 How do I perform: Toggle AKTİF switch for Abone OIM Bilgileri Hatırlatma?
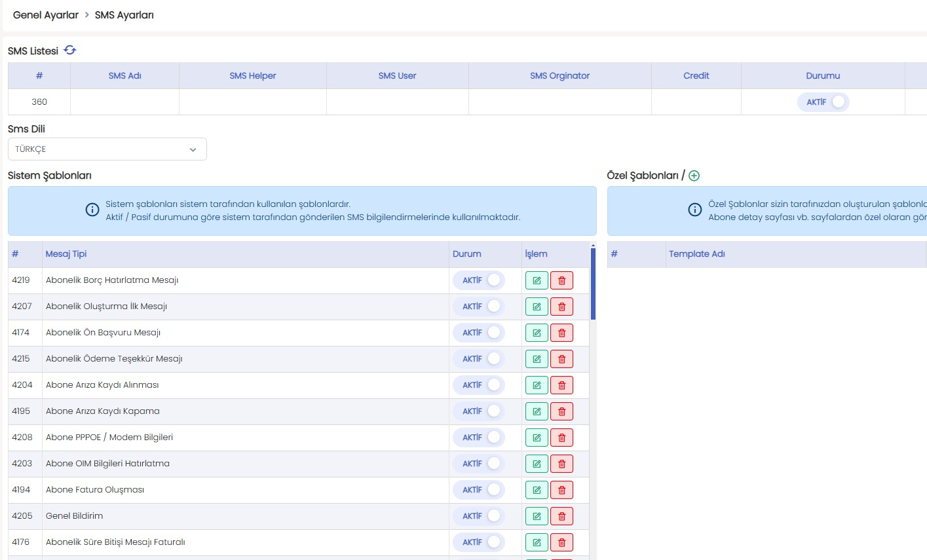coord(479,464)
